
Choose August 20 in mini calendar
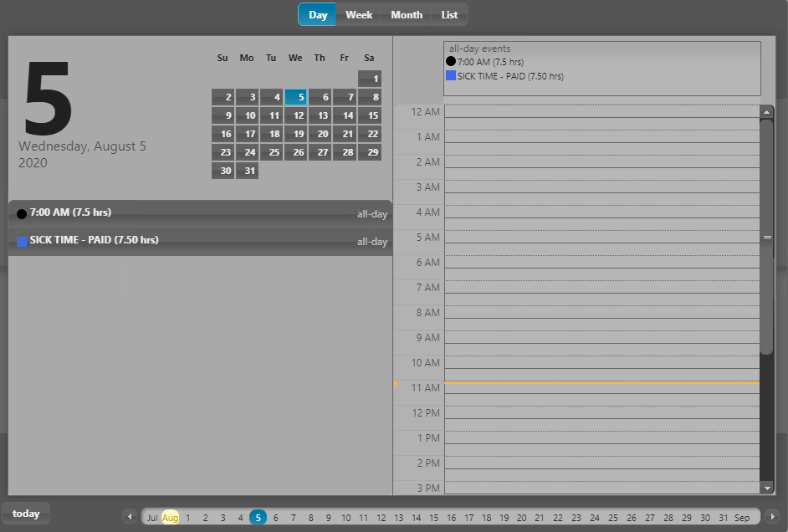(320, 134)
